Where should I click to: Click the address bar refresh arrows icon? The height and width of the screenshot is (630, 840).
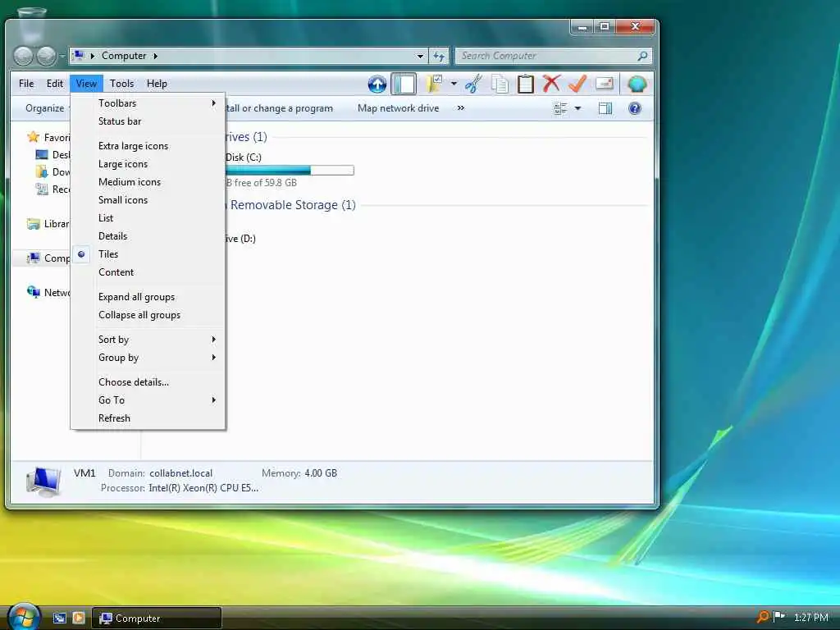click(439, 56)
